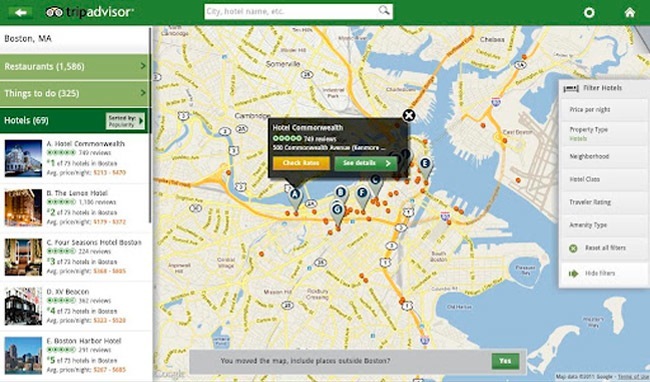Open the locate-me circle icon in header
This screenshot has height=382, width=650.
[x=589, y=13]
